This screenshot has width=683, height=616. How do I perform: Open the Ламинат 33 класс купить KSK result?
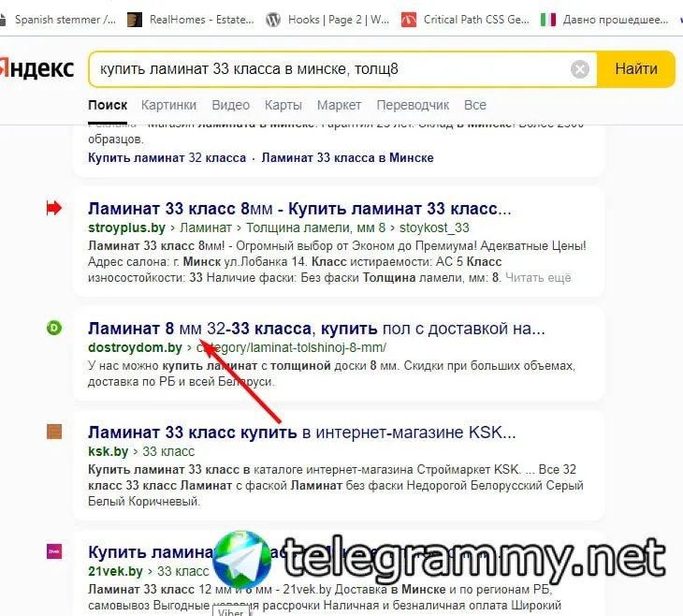pyautogui.click(x=302, y=433)
